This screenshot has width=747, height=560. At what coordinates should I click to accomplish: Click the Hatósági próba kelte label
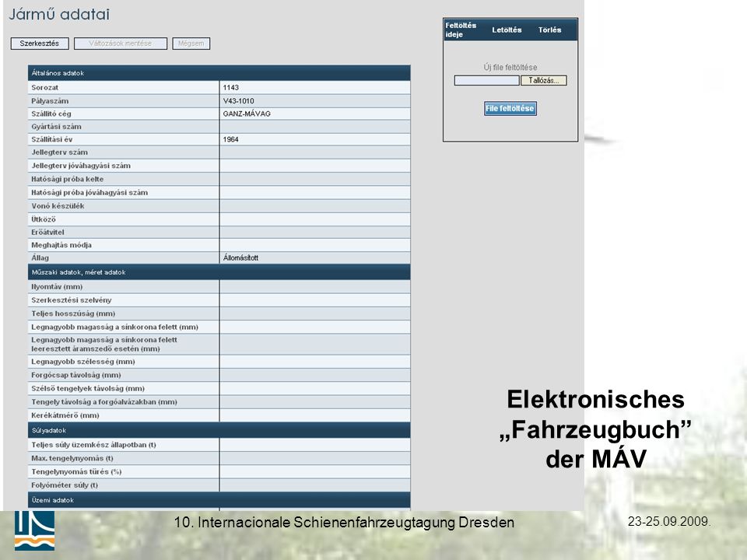click(x=67, y=179)
